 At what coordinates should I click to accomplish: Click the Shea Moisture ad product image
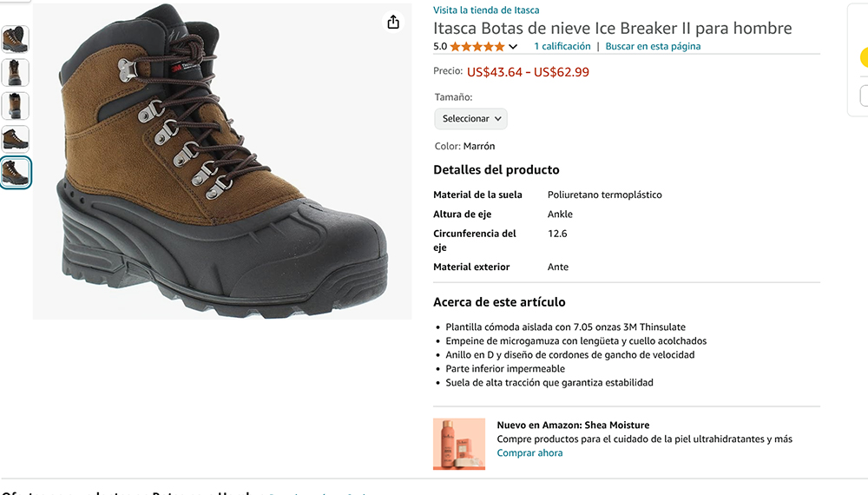[x=459, y=444]
